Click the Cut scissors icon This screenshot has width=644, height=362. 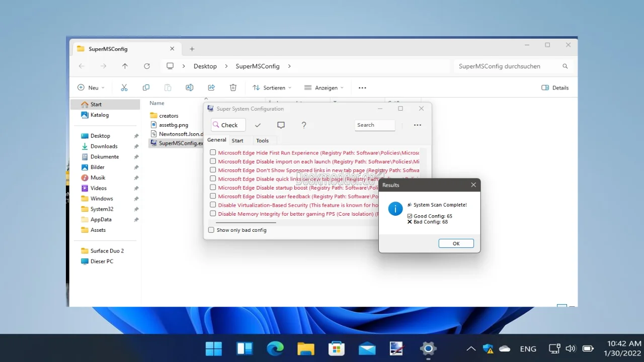[x=124, y=87]
